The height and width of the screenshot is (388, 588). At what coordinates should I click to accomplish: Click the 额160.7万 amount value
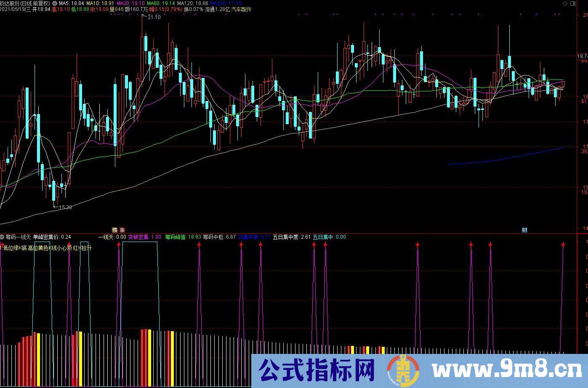click(x=136, y=9)
